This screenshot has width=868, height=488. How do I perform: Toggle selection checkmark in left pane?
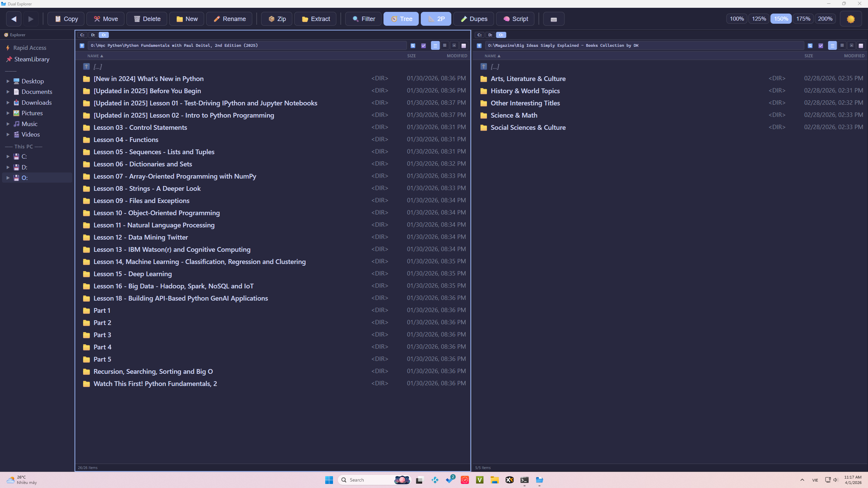423,45
